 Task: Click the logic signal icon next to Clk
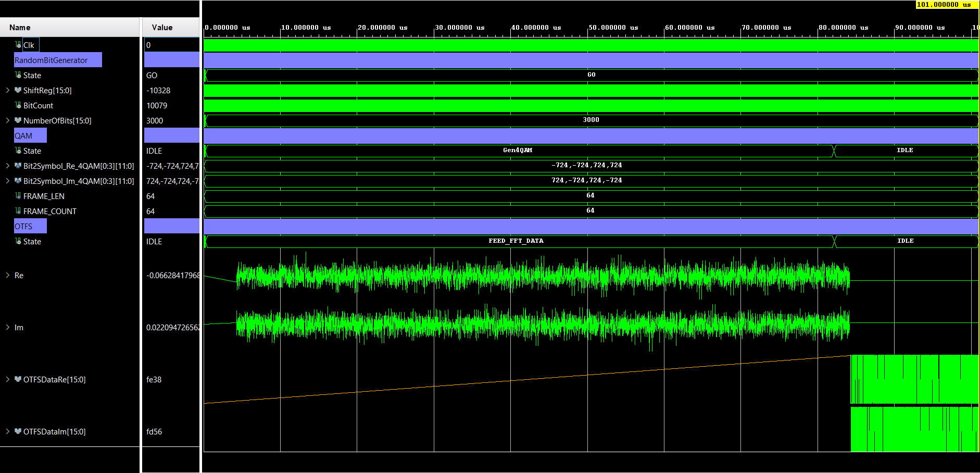coord(17,45)
